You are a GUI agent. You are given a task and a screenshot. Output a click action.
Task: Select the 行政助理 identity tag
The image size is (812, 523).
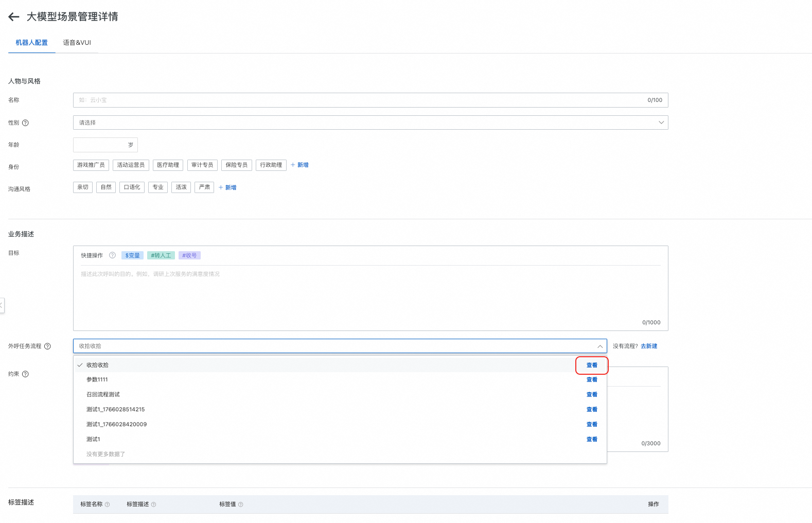[271, 165]
